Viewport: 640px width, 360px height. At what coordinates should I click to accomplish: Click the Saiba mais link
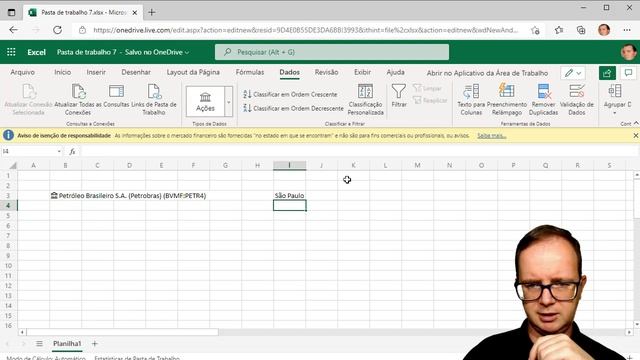tap(491, 136)
